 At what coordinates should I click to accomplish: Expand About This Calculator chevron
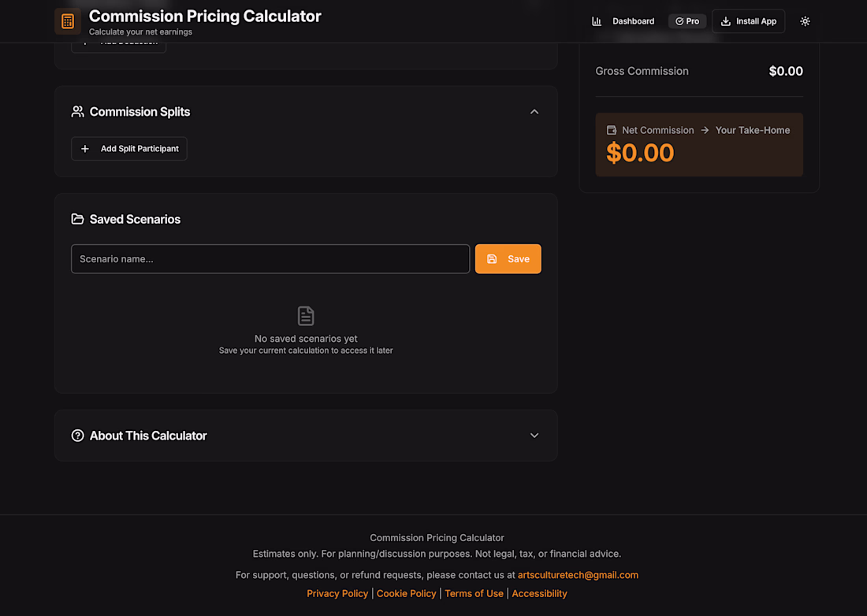point(534,436)
